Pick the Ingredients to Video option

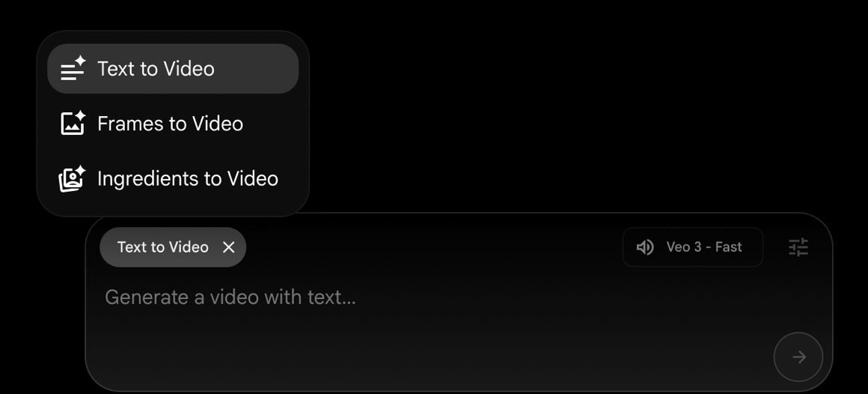173,178
